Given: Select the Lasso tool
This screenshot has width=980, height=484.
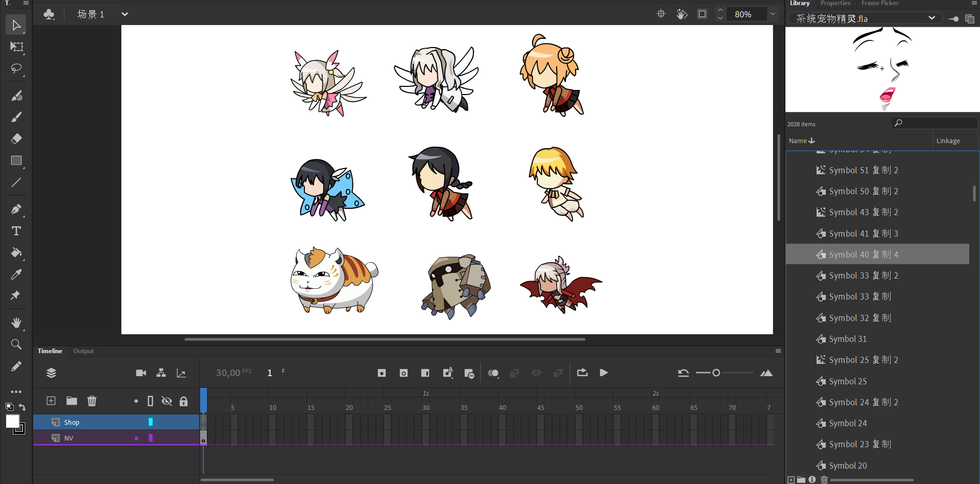Looking at the screenshot, I should 16,68.
